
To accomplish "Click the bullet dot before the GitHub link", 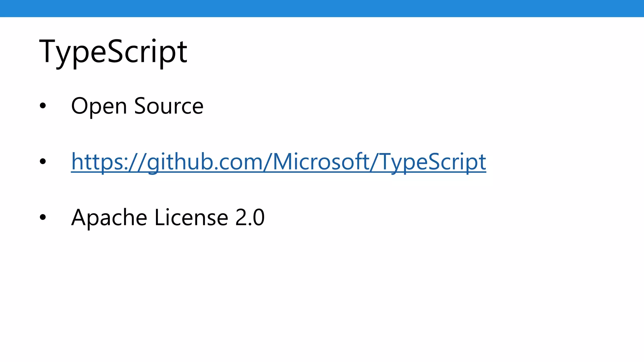I will pos(43,162).
